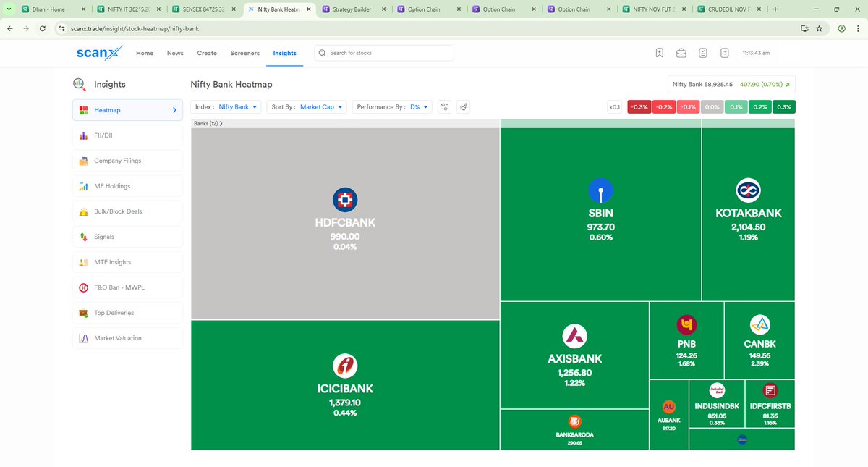Screen dimensions: 868x467
Task: Click the search magnifier icon
Action: click(x=322, y=53)
